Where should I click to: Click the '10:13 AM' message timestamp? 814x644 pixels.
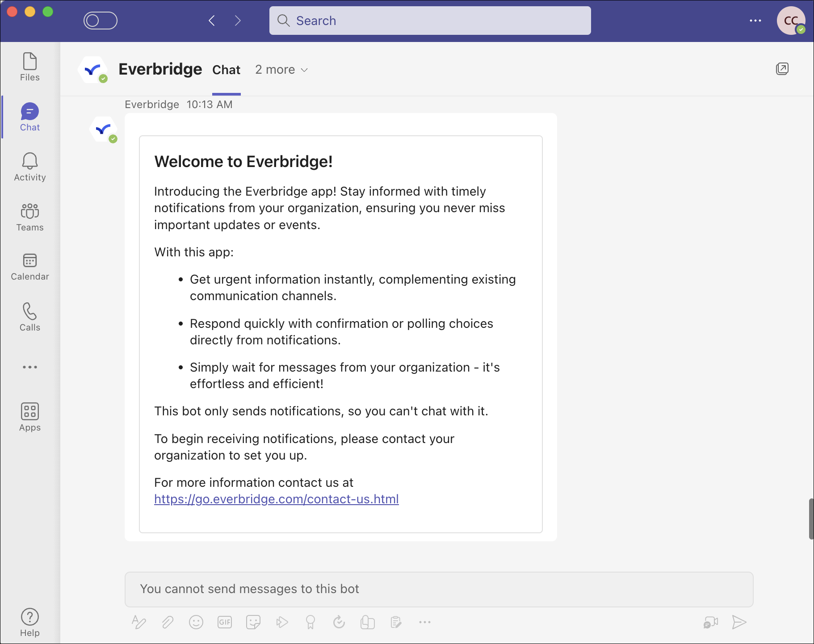pos(210,105)
